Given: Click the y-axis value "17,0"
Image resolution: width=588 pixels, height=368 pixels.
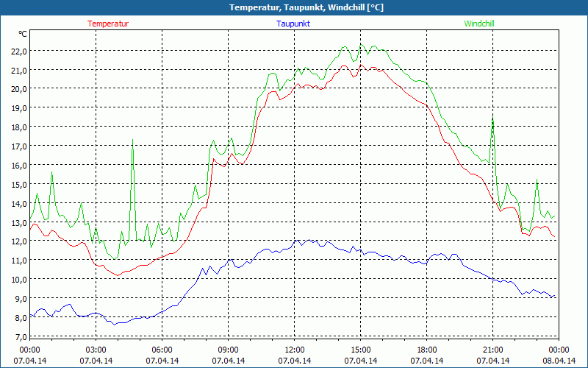Looking at the screenshot, I should click(19, 146).
